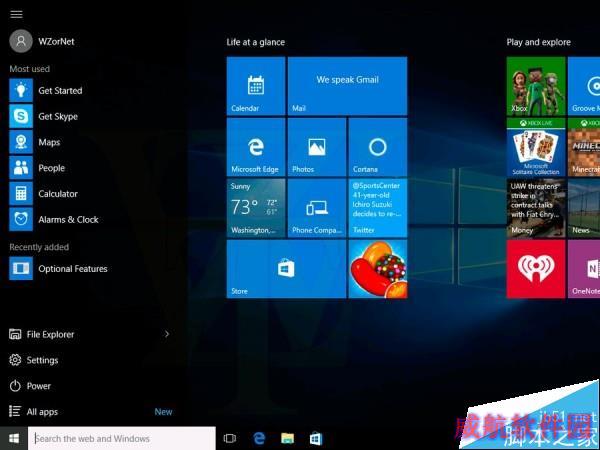
Task: Open the Minecraft tile
Action: [x=584, y=147]
